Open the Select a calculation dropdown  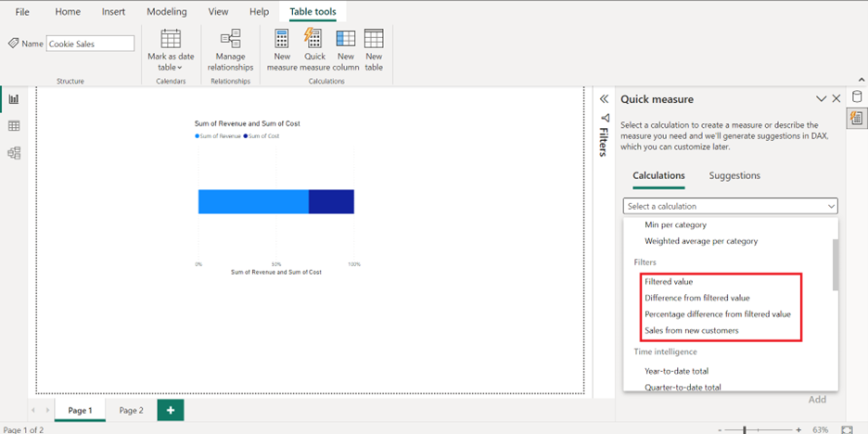[x=730, y=206]
